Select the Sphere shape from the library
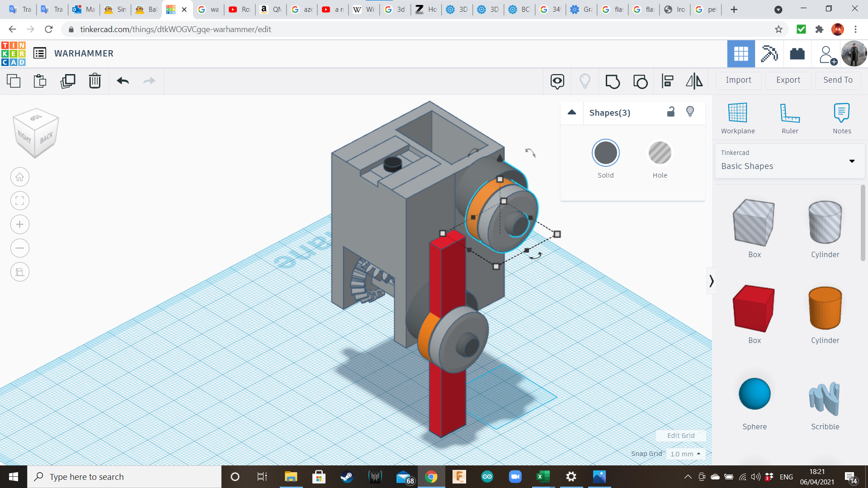 pos(754,394)
